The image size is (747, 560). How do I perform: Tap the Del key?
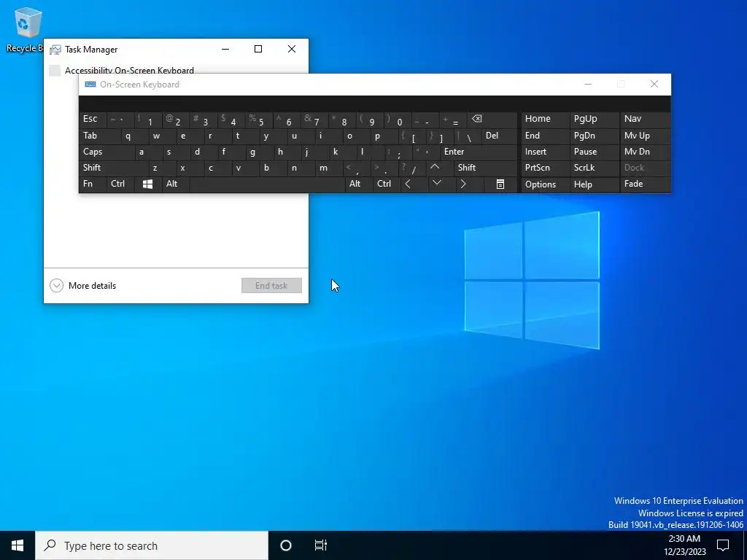click(x=499, y=136)
